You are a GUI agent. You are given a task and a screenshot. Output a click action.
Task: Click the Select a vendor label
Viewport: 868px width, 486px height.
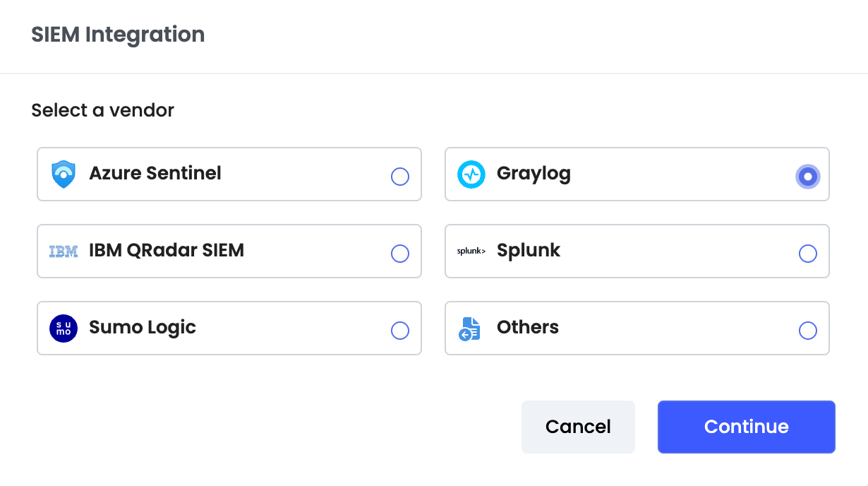(x=102, y=110)
